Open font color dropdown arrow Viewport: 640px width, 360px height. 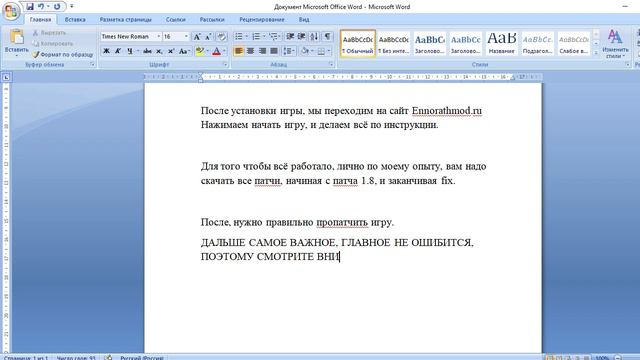click(x=224, y=51)
